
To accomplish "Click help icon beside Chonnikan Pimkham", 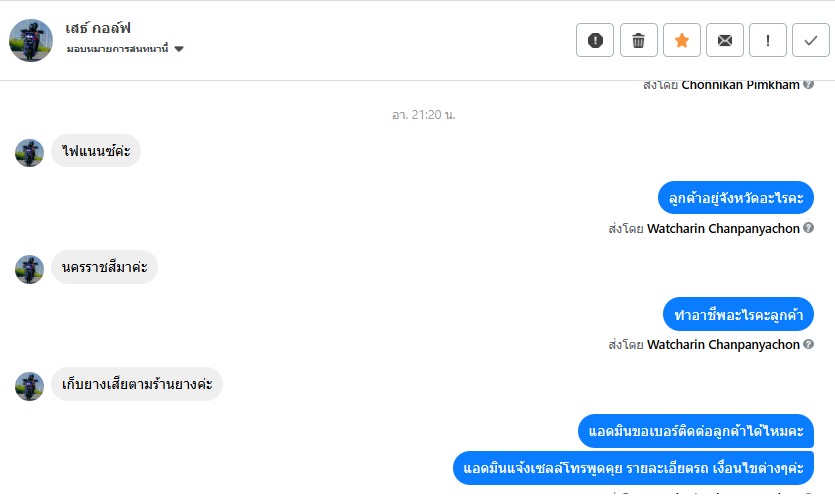I will pos(808,84).
